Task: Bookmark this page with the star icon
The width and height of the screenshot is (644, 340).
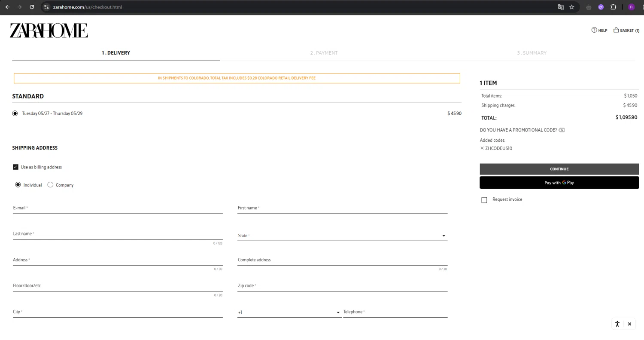Action: point(571,7)
